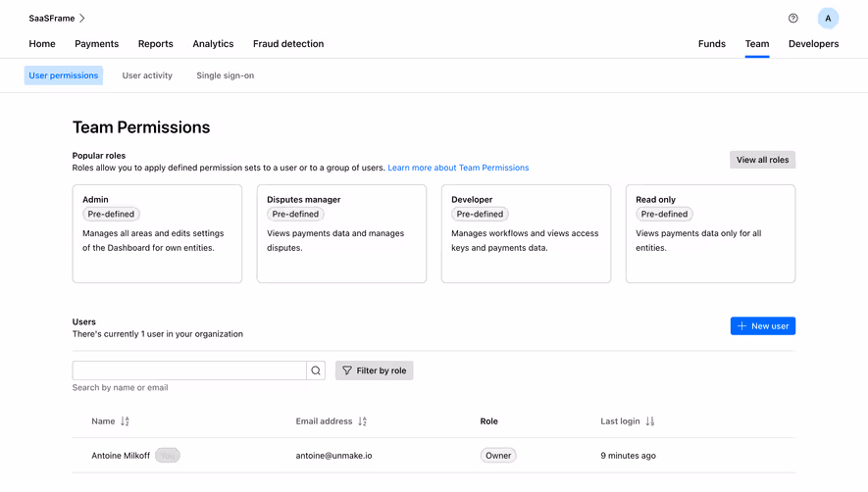This screenshot has width=868, height=492.
Task: Click the search magnifier icon button
Action: [316, 370]
